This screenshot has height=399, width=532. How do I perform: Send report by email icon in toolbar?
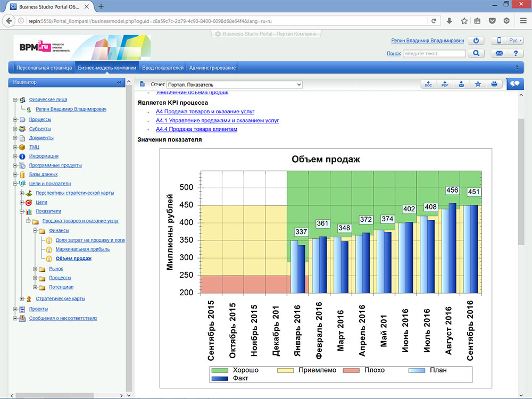[461, 84]
